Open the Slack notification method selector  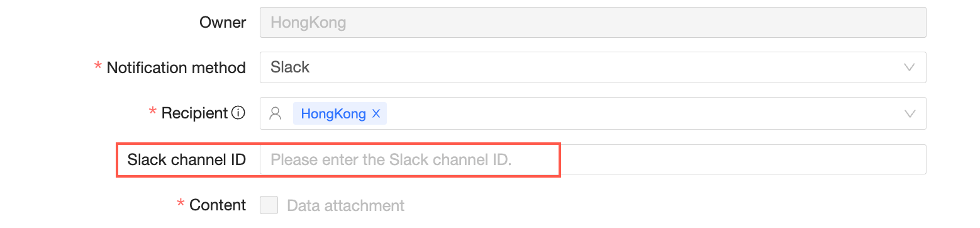593,67
